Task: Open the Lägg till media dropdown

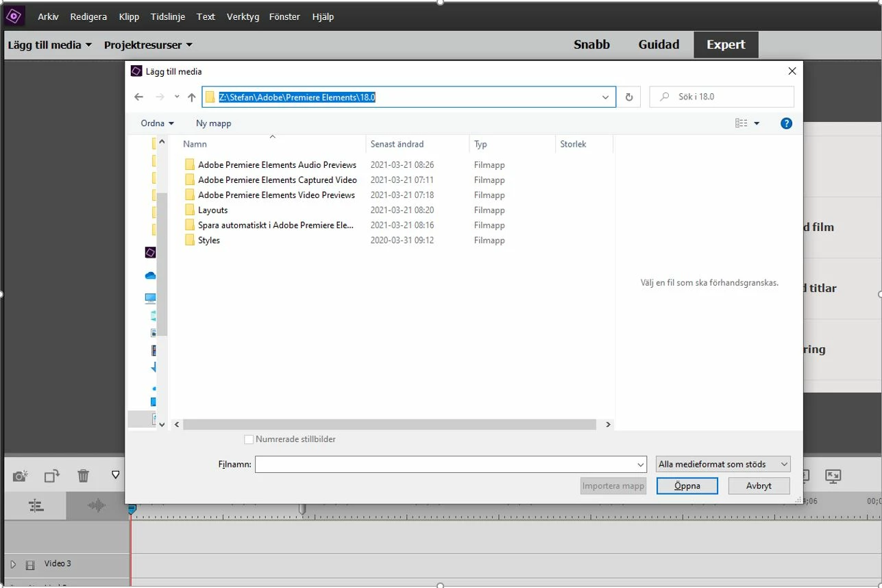Action: (49, 45)
